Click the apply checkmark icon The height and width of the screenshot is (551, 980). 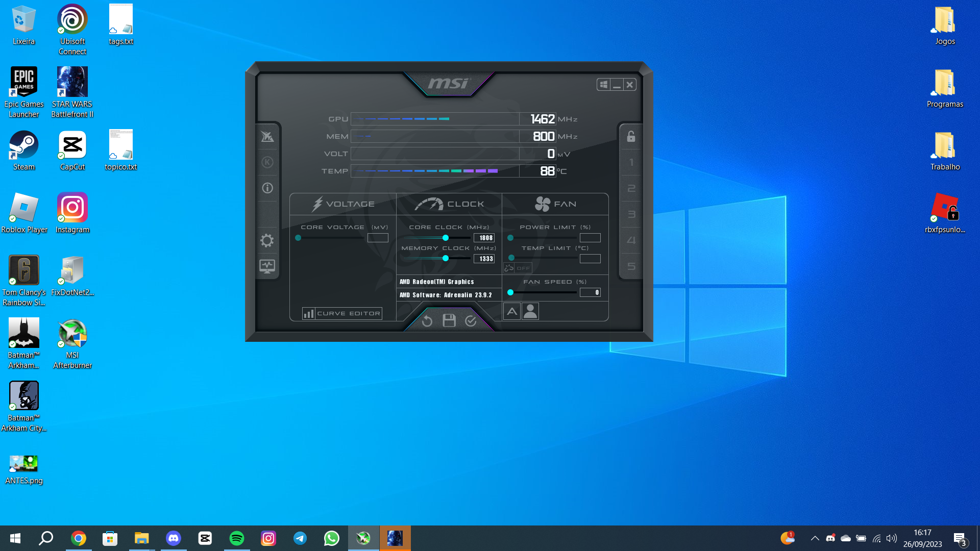(471, 320)
